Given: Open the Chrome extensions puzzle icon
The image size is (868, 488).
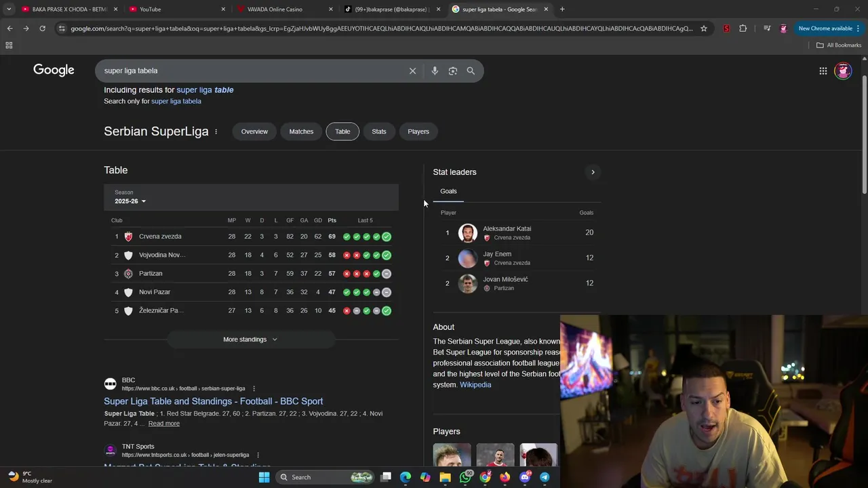Looking at the screenshot, I should click(743, 28).
